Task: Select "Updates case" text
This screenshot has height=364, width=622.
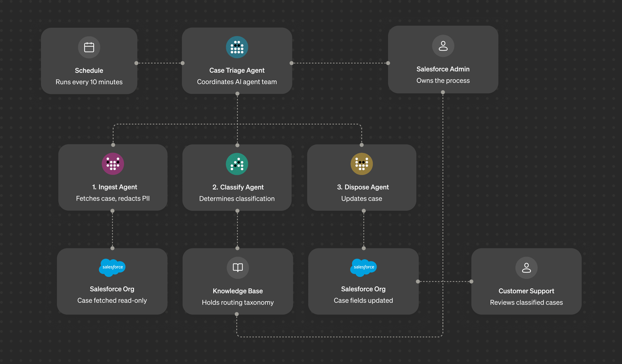Action: coord(362,199)
